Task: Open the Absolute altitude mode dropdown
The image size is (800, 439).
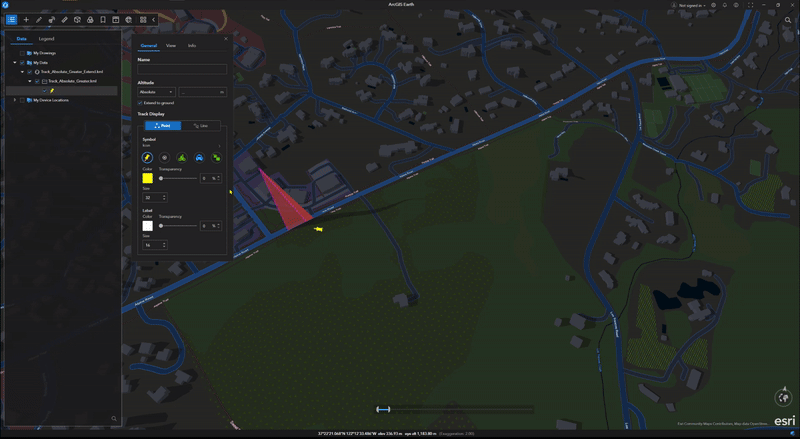Action: click(156, 92)
